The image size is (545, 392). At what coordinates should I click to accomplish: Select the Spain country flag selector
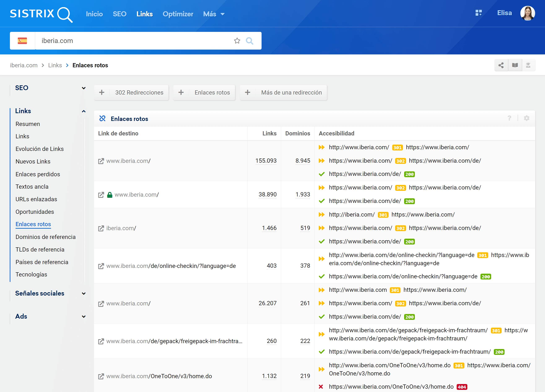click(22, 41)
